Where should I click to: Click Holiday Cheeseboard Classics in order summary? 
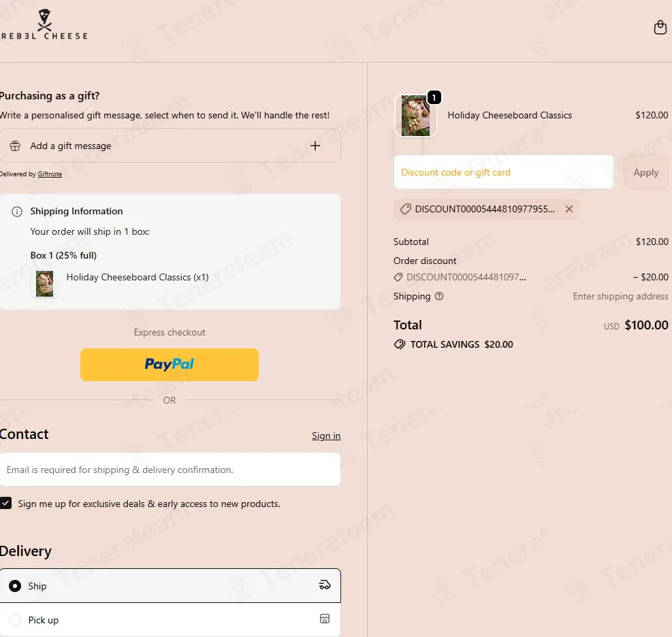click(x=509, y=115)
